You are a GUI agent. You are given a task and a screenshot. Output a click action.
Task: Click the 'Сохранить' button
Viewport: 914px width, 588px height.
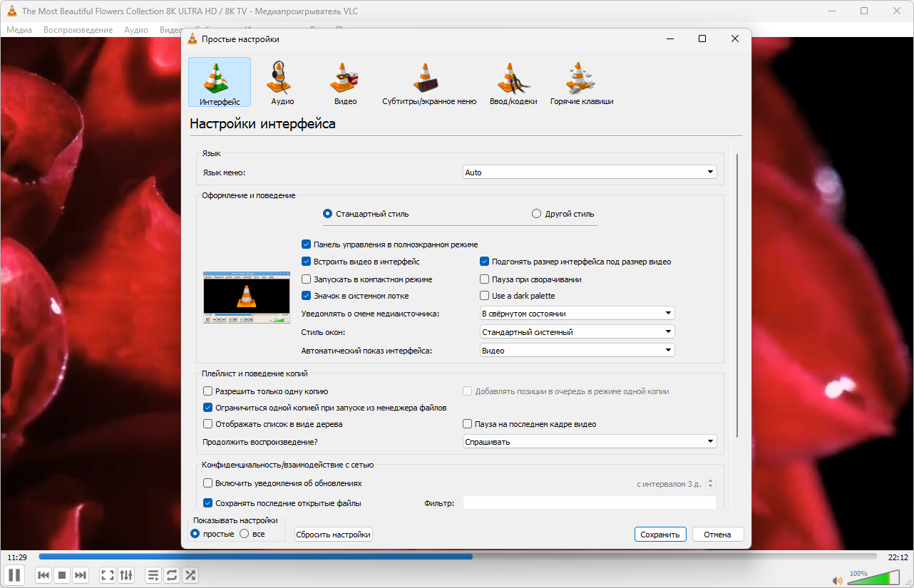pos(659,535)
